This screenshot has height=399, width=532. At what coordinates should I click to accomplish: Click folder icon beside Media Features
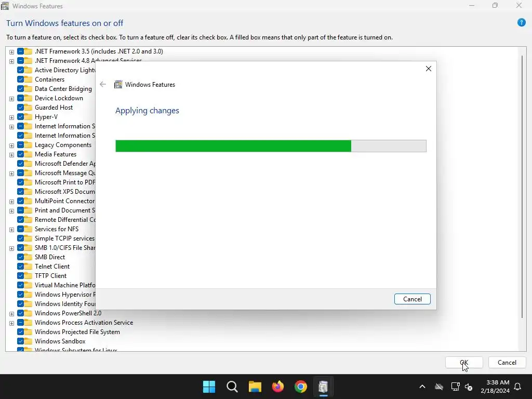coord(28,154)
